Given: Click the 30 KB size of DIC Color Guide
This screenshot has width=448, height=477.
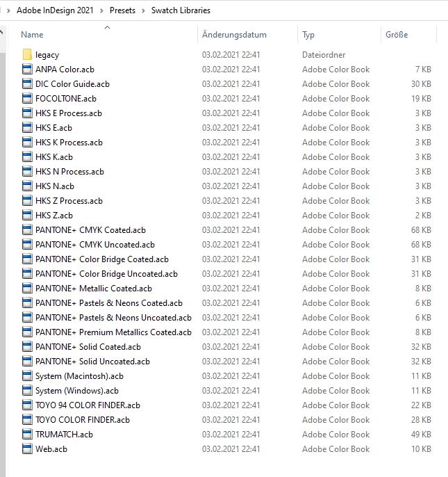Looking at the screenshot, I should pyautogui.click(x=421, y=84).
